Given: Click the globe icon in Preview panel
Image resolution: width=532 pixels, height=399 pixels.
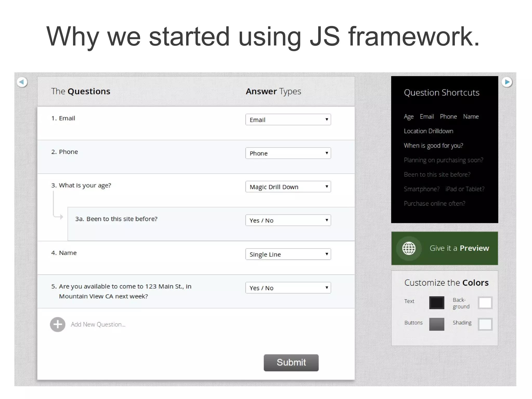Looking at the screenshot, I should click(409, 248).
